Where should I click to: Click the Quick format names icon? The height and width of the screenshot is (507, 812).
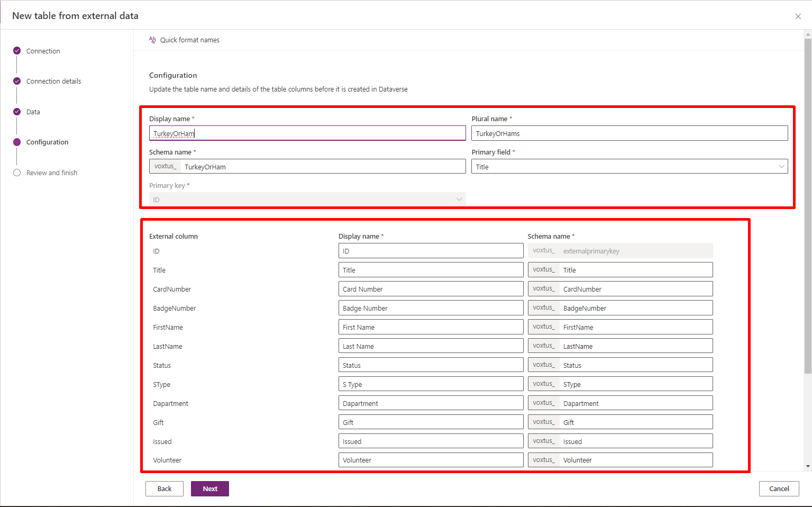[x=152, y=40]
